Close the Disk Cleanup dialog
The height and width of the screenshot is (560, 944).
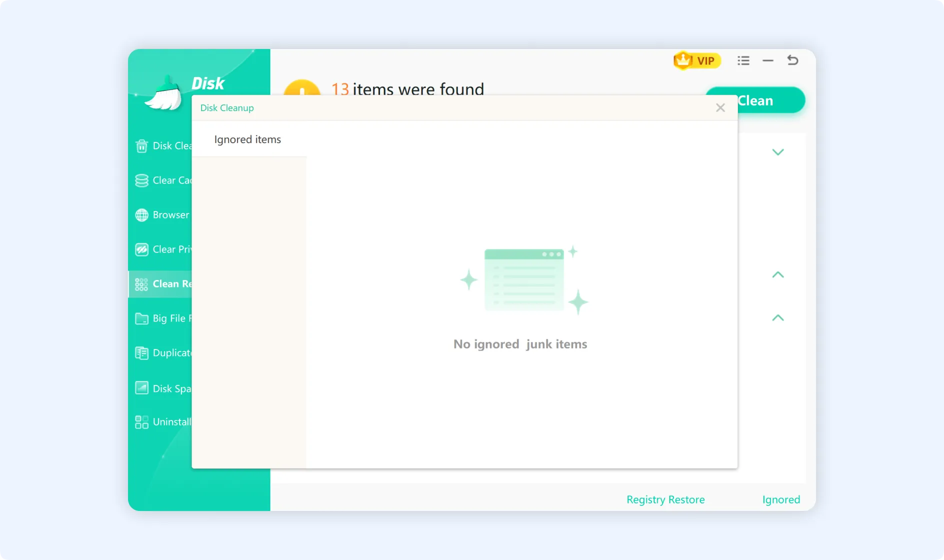coord(720,107)
